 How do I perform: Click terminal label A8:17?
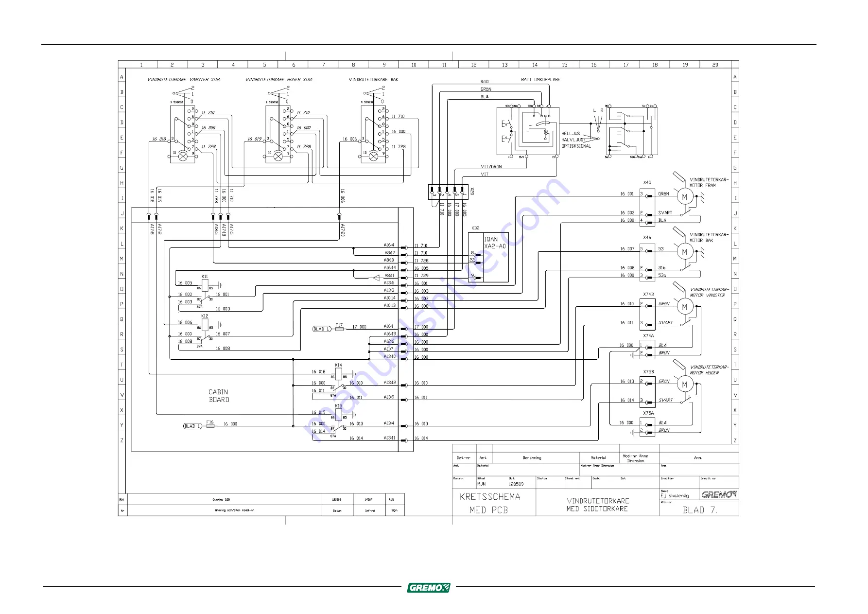pos(390,253)
